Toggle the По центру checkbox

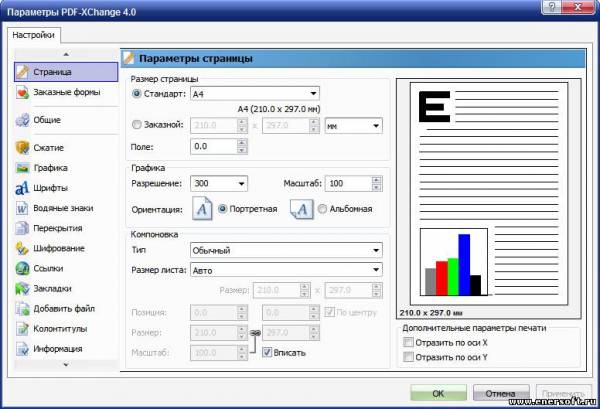(x=329, y=312)
